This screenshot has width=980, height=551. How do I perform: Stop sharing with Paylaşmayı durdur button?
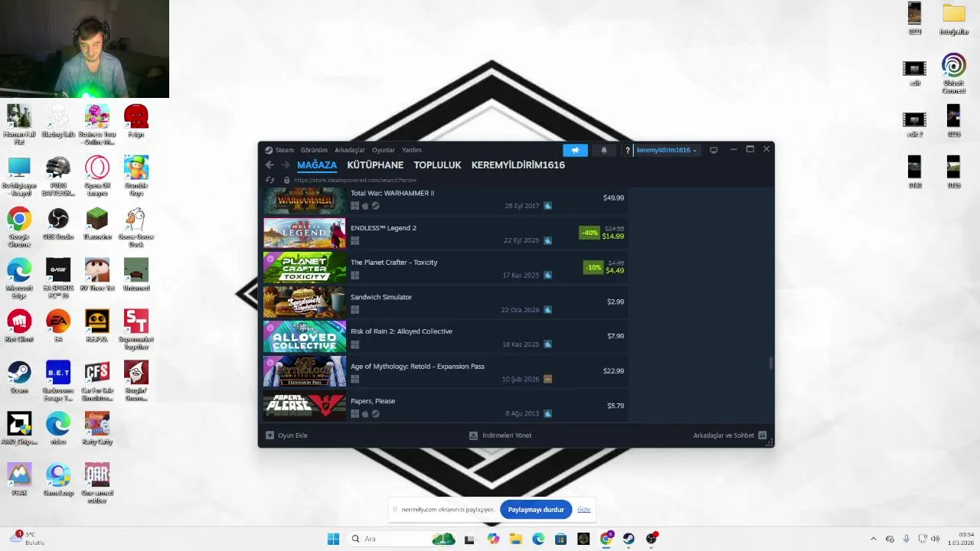point(536,510)
